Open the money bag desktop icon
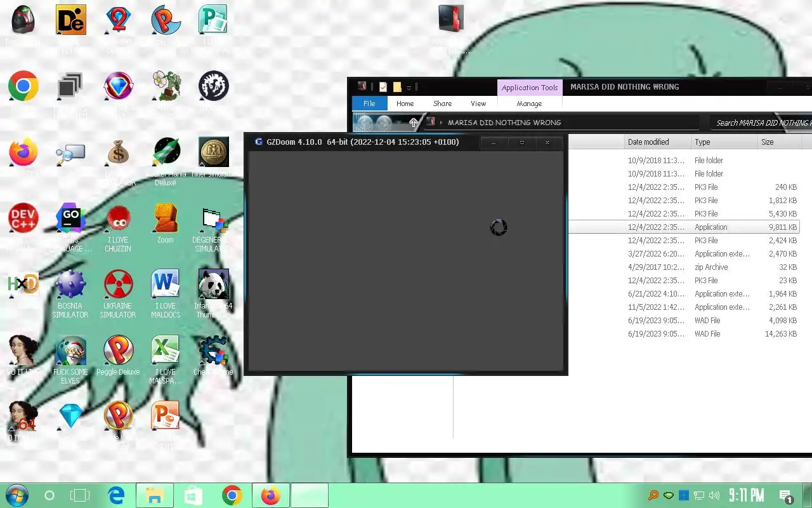Screen dimensions: 812x508 118,152
